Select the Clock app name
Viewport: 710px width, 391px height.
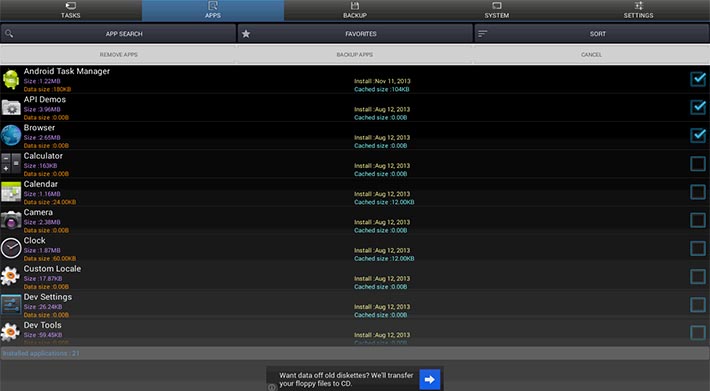pyautogui.click(x=35, y=240)
